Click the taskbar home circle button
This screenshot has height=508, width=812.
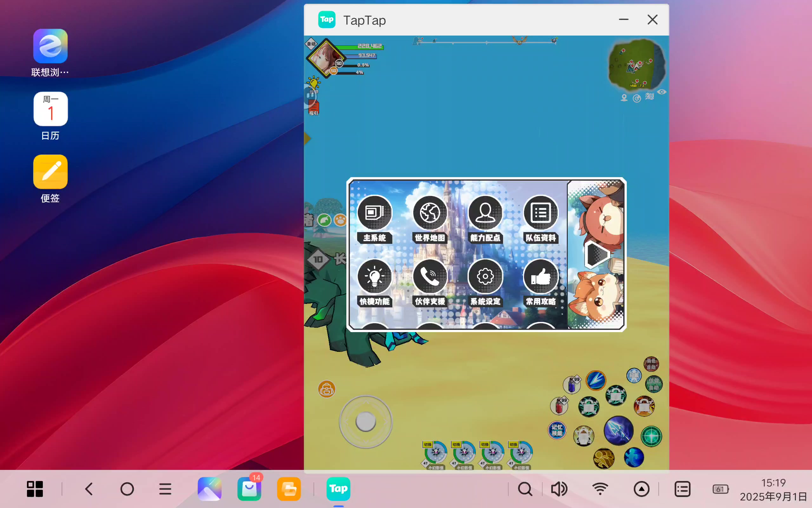click(x=127, y=489)
